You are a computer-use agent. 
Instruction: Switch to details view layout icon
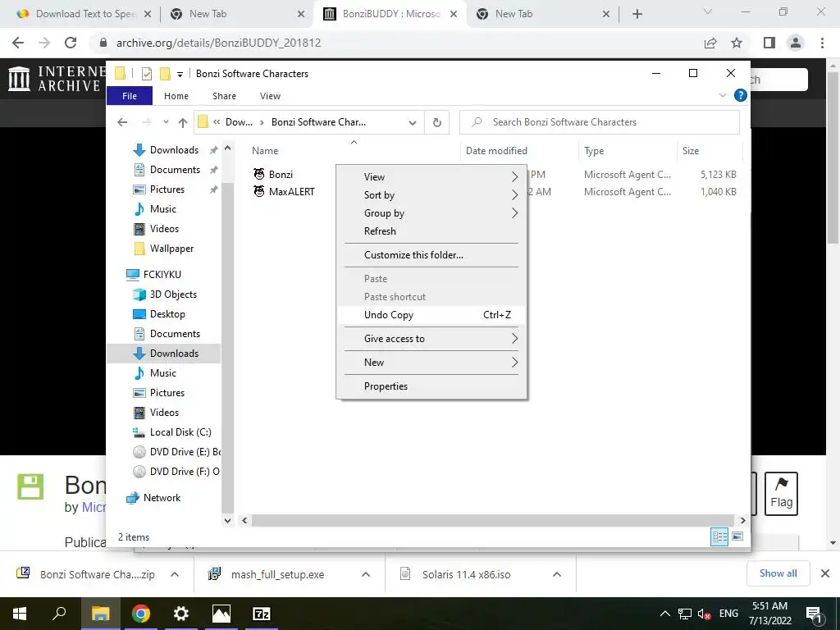[x=719, y=536]
